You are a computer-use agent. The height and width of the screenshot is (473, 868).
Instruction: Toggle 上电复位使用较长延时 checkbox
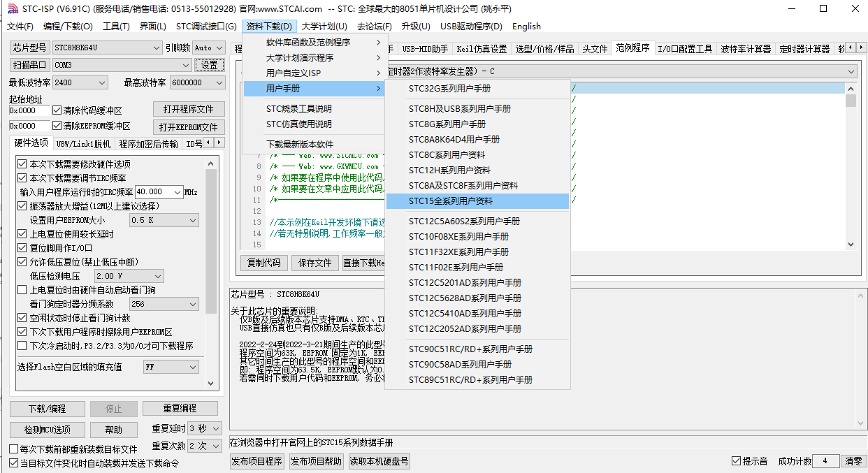point(22,234)
